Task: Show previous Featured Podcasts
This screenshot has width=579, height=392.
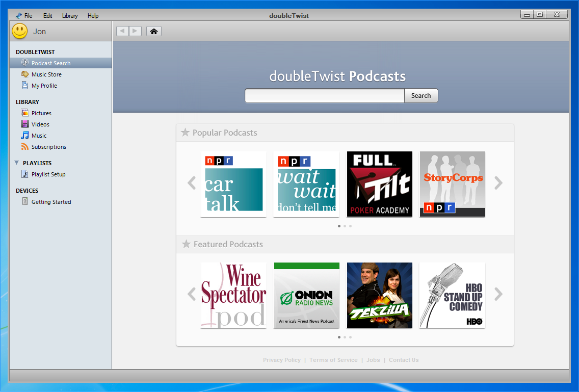Action: [x=191, y=294]
